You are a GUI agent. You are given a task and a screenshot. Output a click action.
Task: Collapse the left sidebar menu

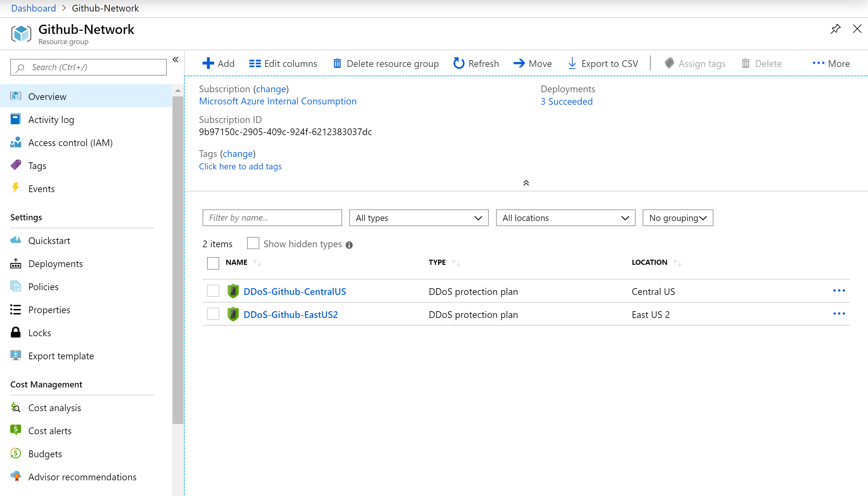(x=175, y=60)
